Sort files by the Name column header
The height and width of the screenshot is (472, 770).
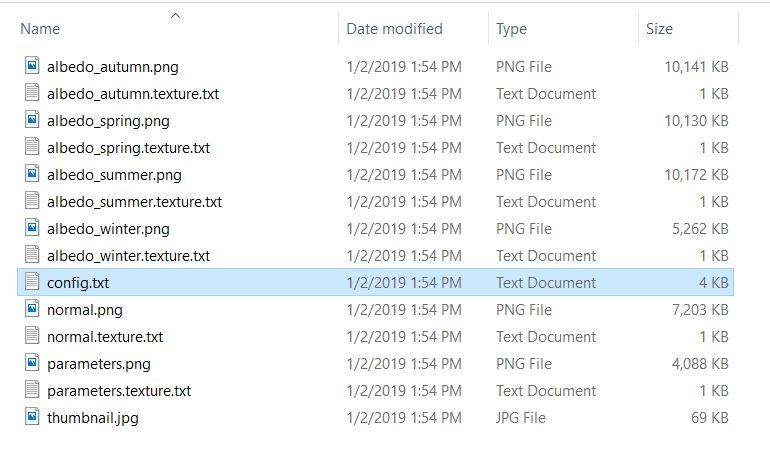click(x=40, y=29)
